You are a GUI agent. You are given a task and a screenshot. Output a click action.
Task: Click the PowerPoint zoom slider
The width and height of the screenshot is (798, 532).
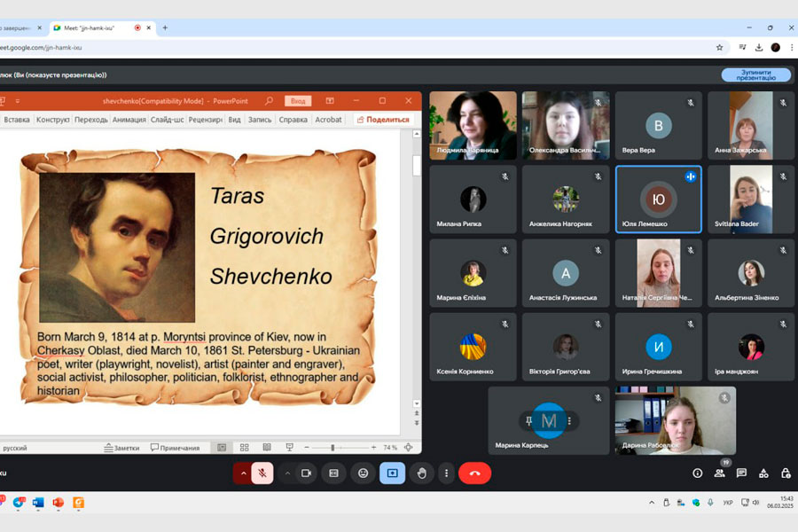click(332, 448)
